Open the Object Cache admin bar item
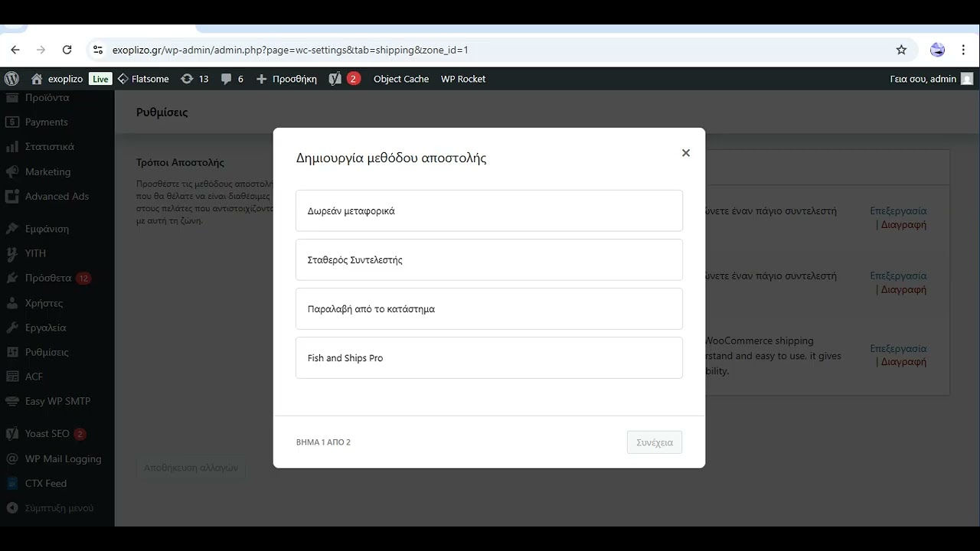The width and height of the screenshot is (980, 551). coord(401,79)
